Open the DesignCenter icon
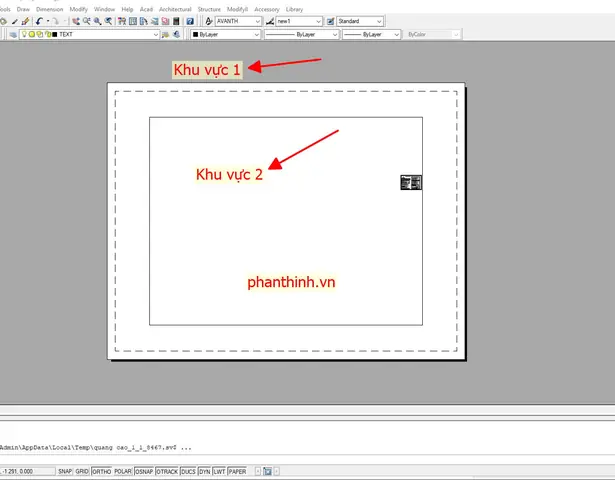Image resolution: width=615 pixels, height=480 pixels. pyautogui.click(x=133, y=21)
